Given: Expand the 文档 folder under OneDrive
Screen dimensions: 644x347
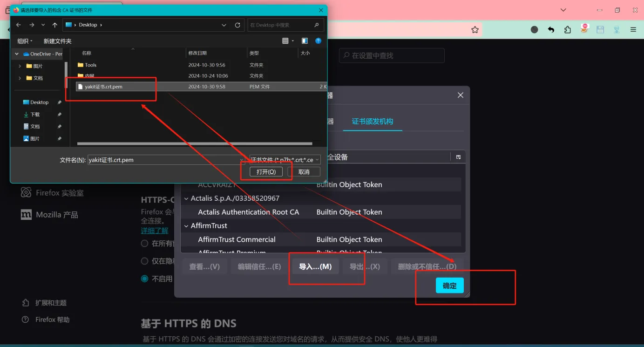Looking at the screenshot, I should click(x=20, y=78).
